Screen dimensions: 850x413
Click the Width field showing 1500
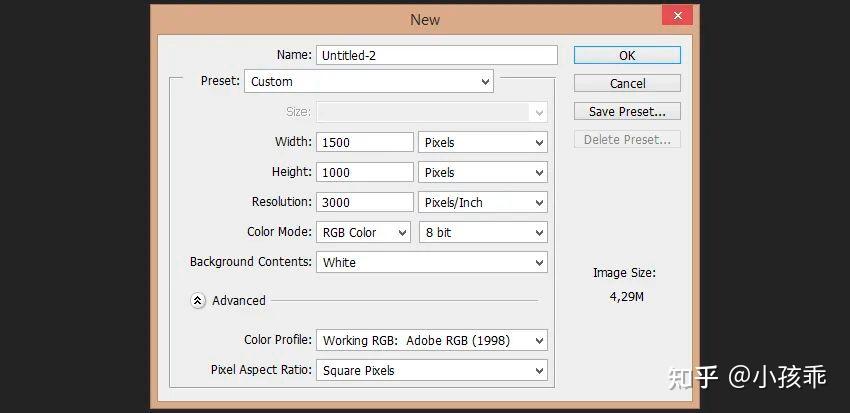point(365,143)
